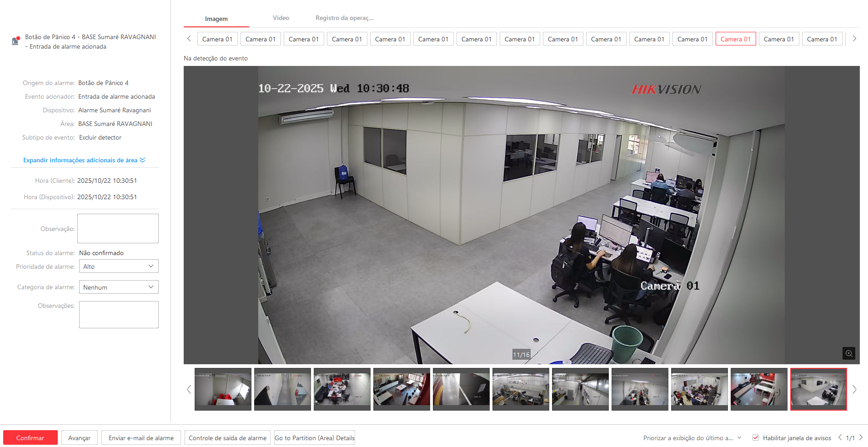This screenshot has width=868, height=447.
Task: Click the panic alarm icon
Action: coord(15,41)
